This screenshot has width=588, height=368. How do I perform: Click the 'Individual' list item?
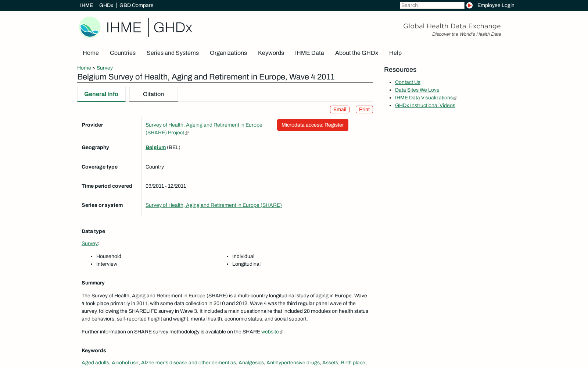pos(243,256)
